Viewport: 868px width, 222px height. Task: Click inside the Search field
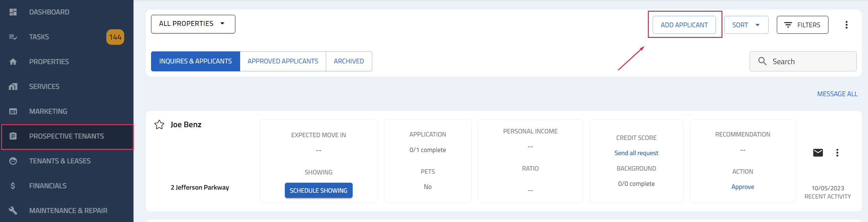[x=803, y=61]
